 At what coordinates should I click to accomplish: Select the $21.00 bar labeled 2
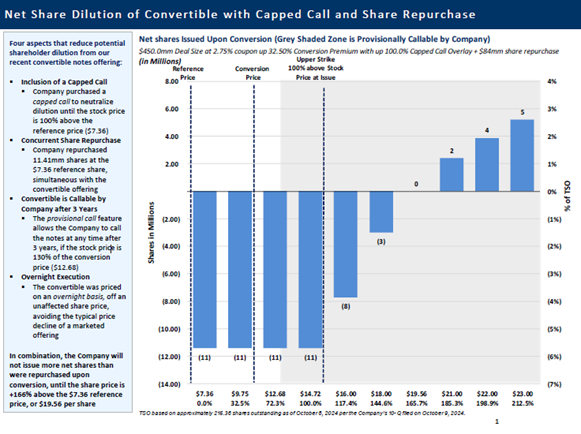452,175
